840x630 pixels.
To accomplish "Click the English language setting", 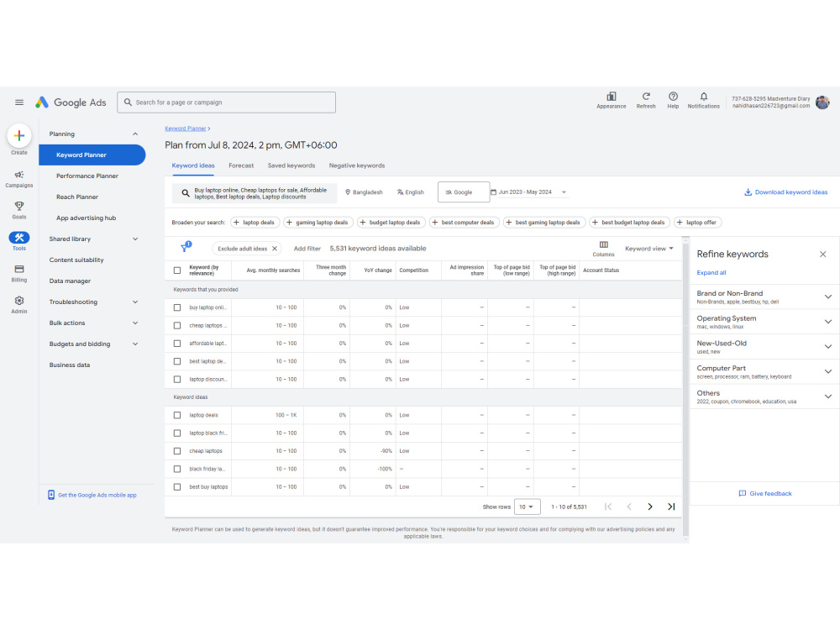I will [411, 192].
